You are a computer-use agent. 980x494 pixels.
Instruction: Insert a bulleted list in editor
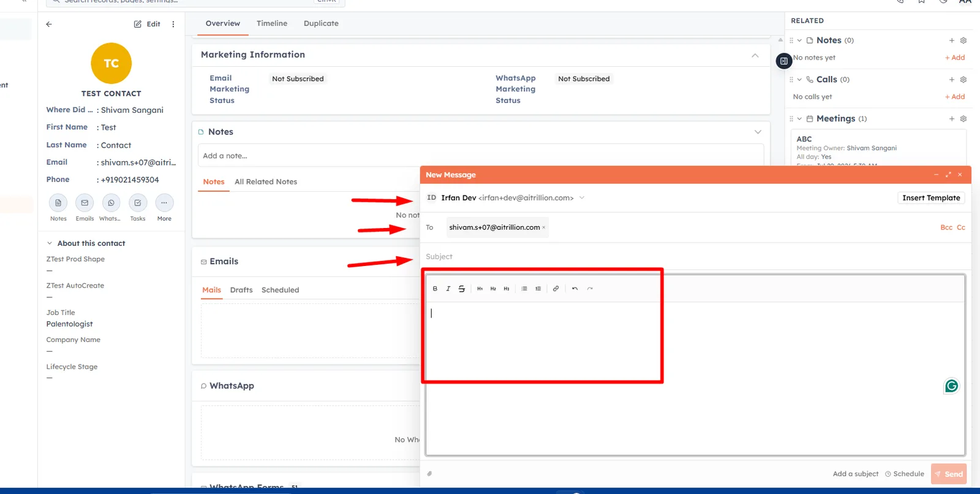coord(524,289)
